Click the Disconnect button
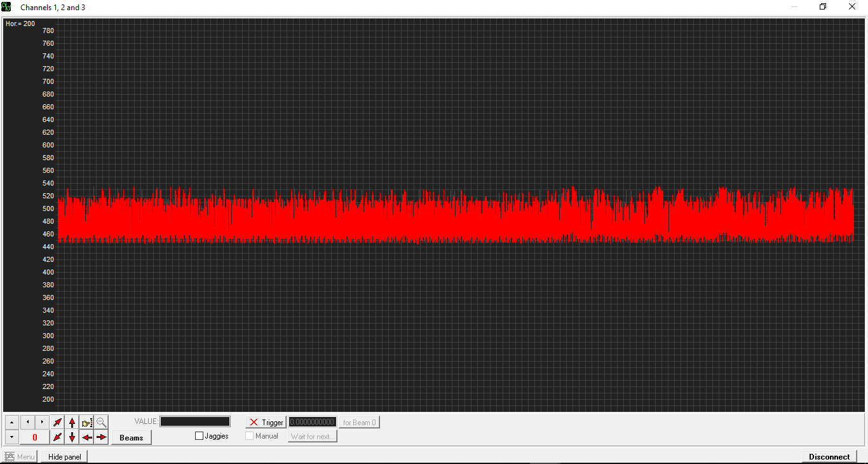Viewport: 868px width, 464px height. click(829, 456)
